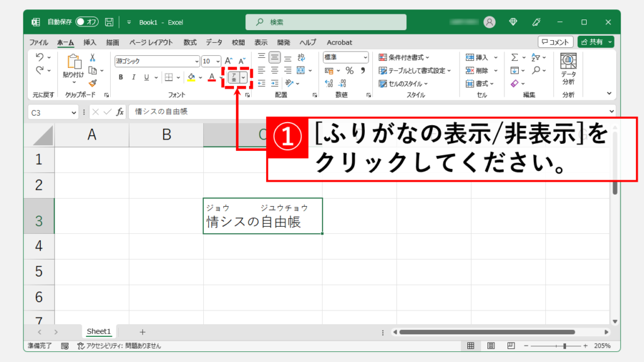Viewport: 644px width, 362px height.
Task: Open the データ分析 (Analyze Data) tool
Action: click(569, 69)
